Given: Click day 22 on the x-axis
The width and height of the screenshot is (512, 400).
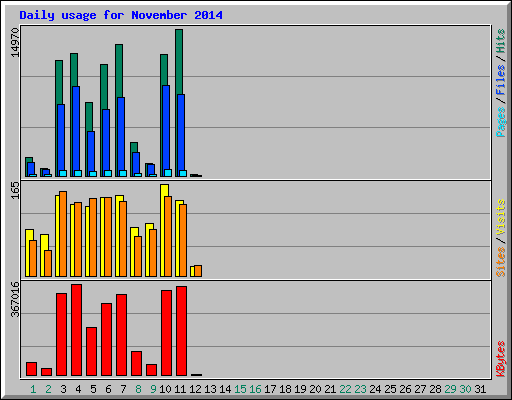Looking at the screenshot, I should [x=345, y=389].
